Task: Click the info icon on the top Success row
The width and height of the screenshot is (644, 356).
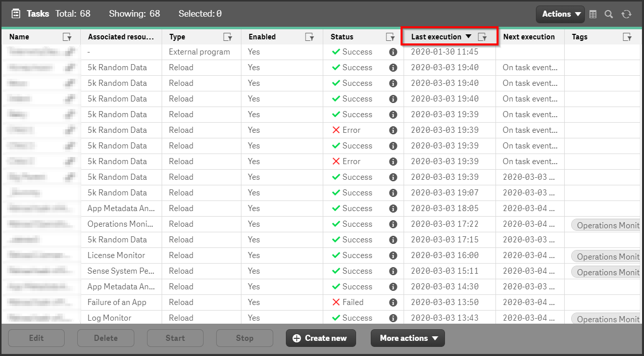Action: [x=393, y=52]
